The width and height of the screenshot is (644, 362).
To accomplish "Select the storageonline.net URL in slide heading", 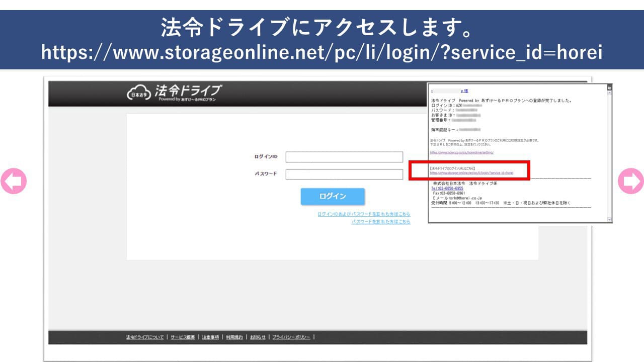I will tap(322, 52).
